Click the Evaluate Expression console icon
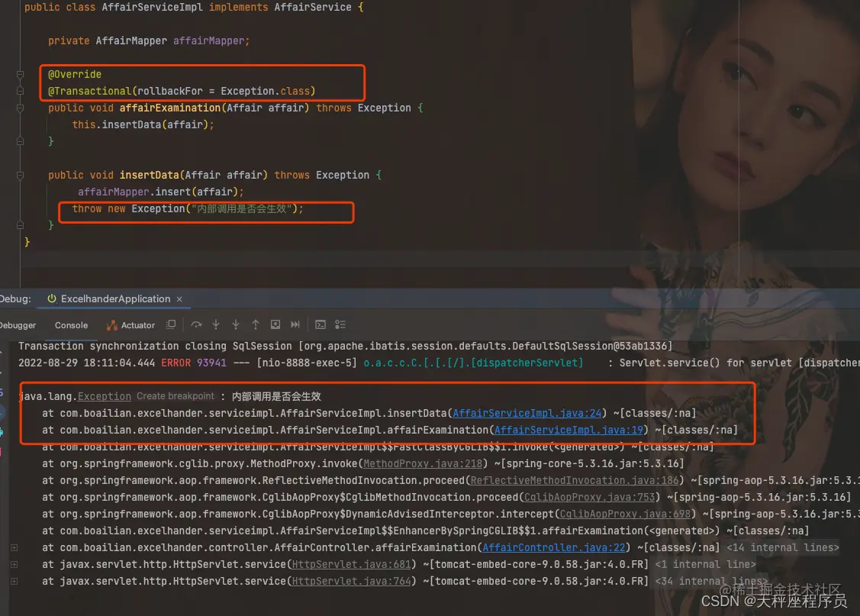This screenshot has height=616, width=860. click(320, 324)
